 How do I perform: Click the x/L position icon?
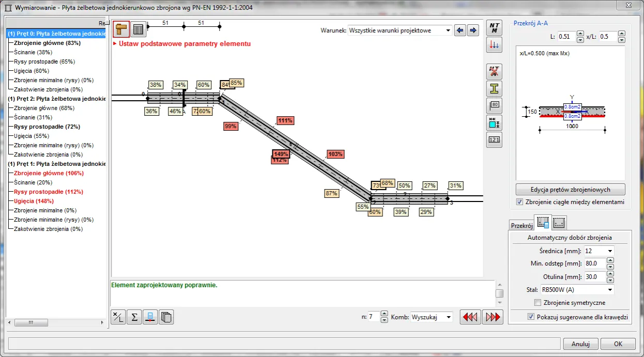tap(118, 317)
